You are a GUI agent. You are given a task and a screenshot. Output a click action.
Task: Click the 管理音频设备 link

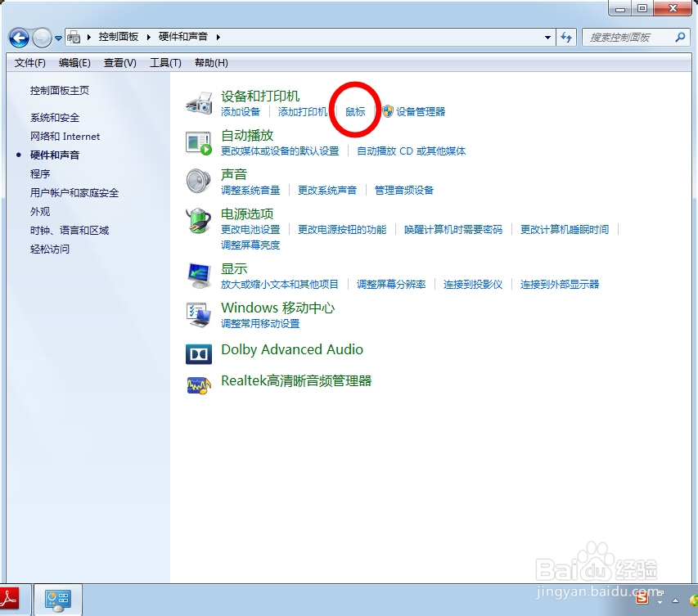tap(404, 190)
